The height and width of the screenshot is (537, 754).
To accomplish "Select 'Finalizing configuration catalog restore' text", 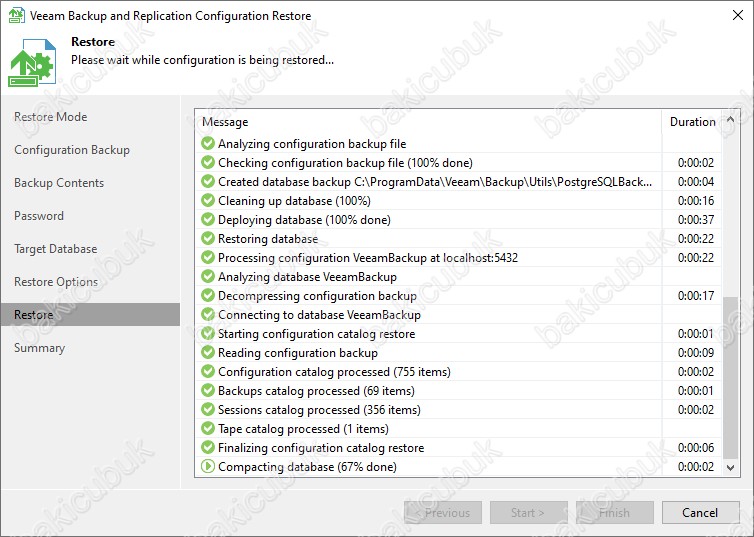I will pyautogui.click(x=321, y=448).
